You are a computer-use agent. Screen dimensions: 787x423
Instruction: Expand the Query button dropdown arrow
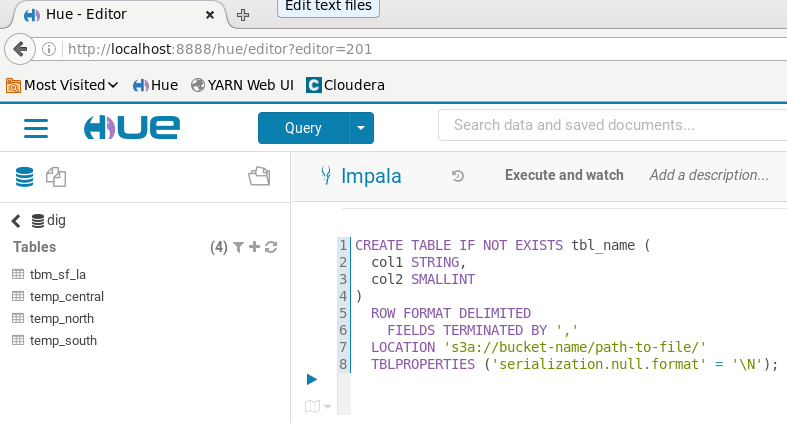361,128
